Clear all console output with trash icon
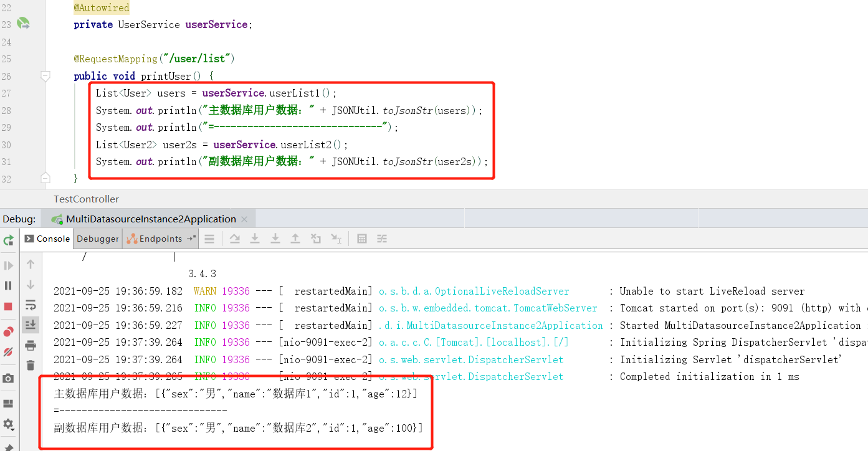 [31, 365]
